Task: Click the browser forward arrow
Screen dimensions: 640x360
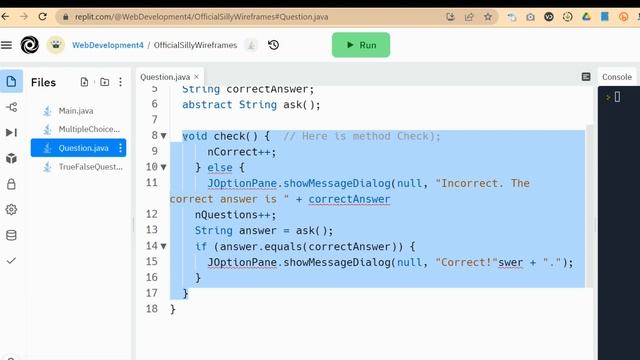Action: tap(24, 17)
